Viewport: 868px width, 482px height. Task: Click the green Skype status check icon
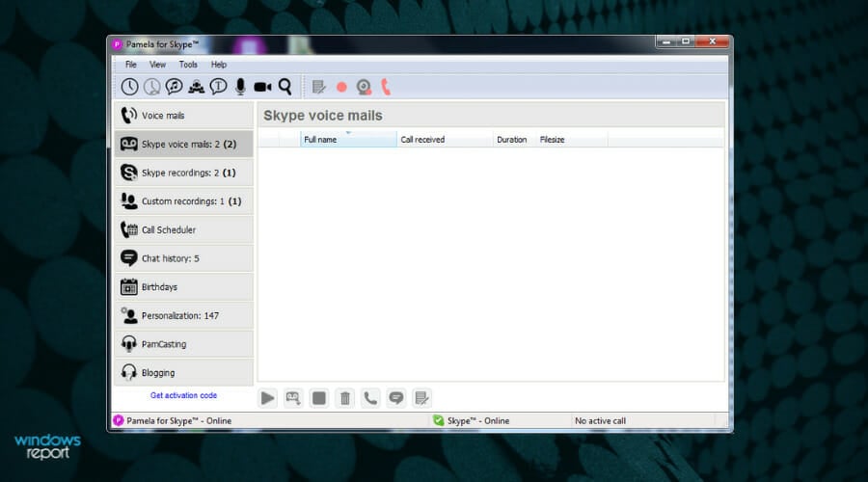pos(439,420)
